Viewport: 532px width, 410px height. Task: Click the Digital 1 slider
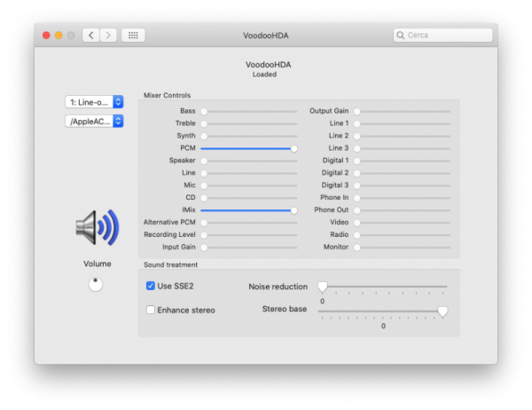pyautogui.click(x=402, y=161)
